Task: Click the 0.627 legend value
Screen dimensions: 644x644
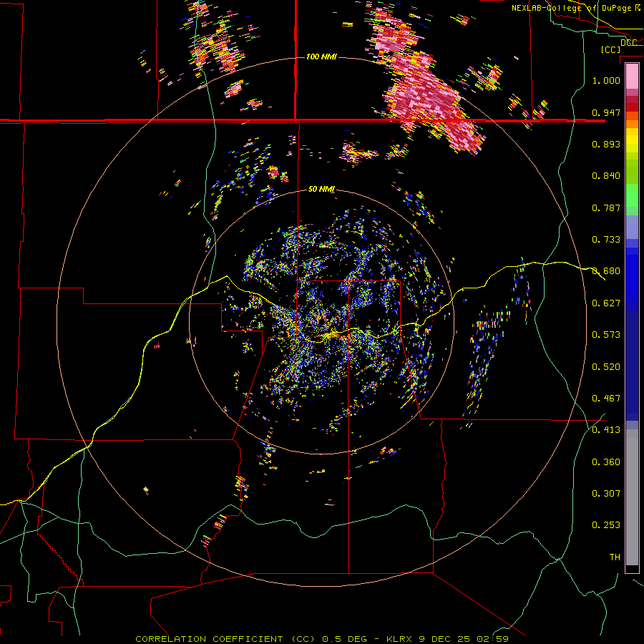Action: [x=606, y=303]
